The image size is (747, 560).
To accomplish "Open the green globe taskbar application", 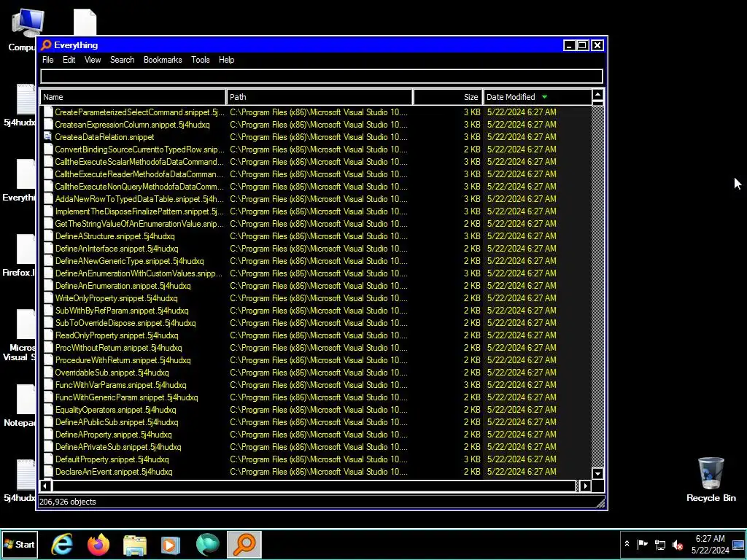I will [x=207, y=544].
